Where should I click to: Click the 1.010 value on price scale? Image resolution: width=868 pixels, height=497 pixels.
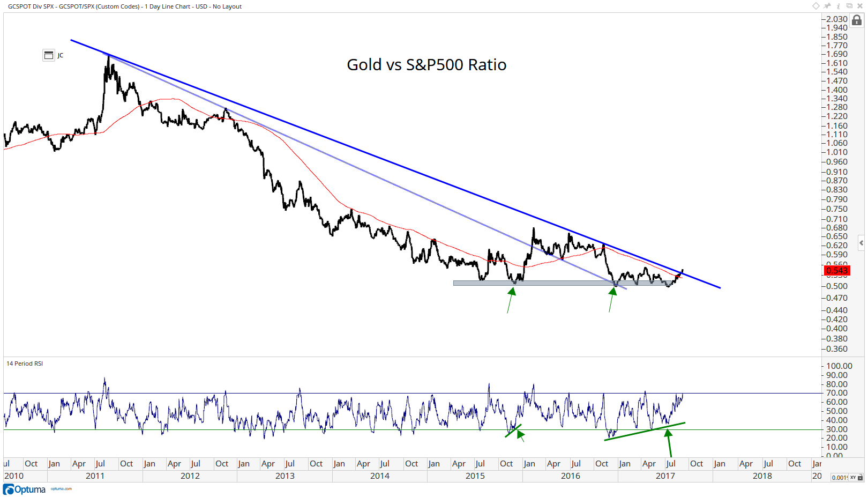[x=837, y=152]
